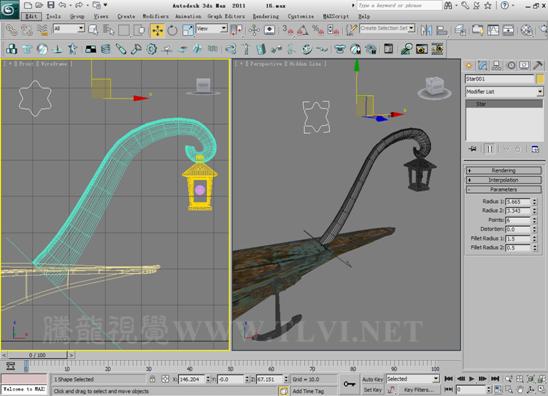Switch to the Utilities hammer tab

[538, 65]
